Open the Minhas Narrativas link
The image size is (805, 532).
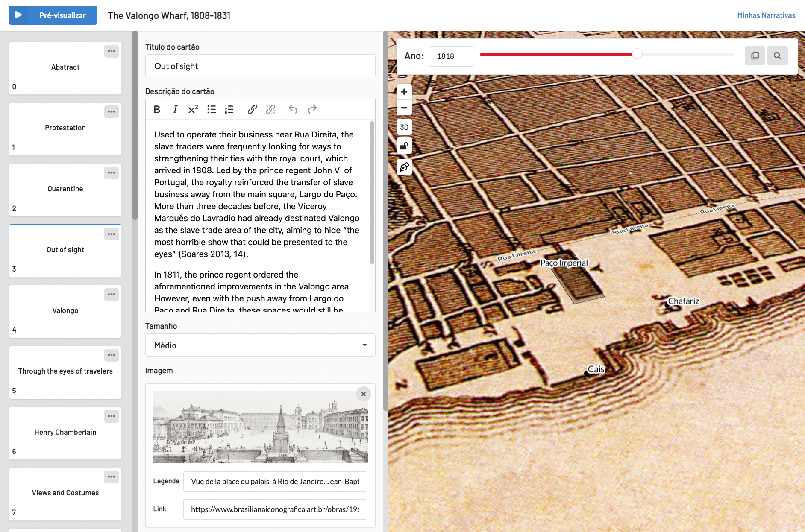766,15
